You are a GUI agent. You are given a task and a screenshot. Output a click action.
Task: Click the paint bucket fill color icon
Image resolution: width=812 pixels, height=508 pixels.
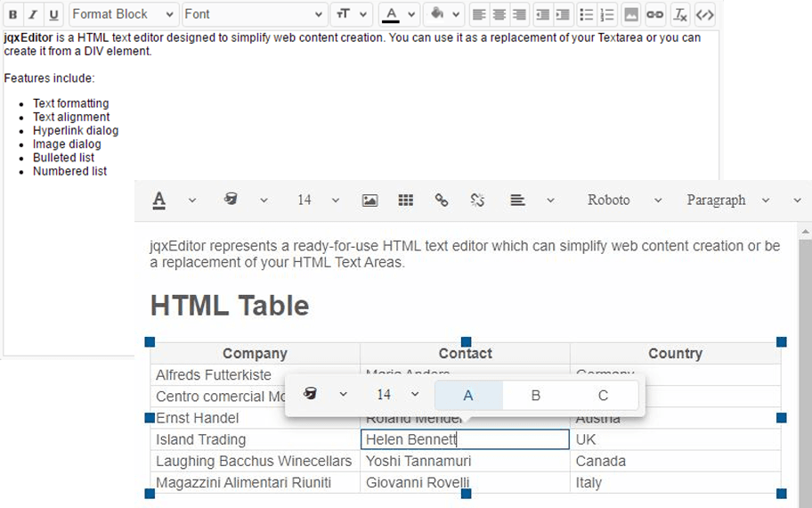click(x=437, y=14)
